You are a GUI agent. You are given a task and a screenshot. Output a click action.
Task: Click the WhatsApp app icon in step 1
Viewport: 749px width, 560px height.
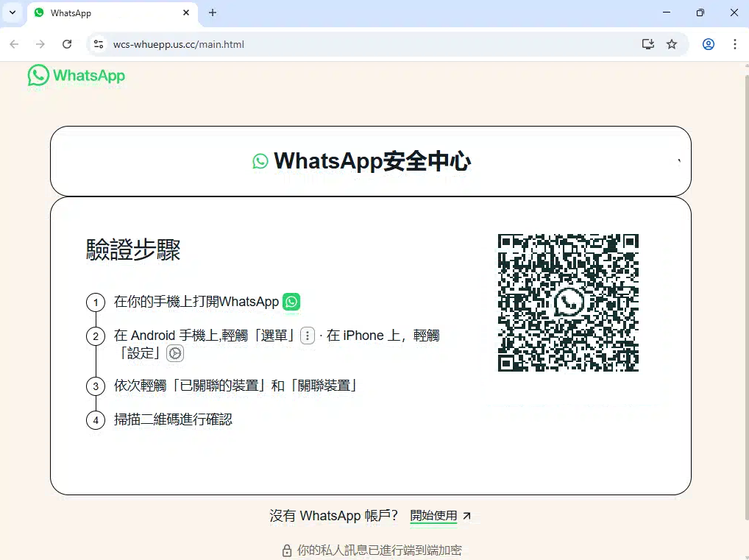291,302
